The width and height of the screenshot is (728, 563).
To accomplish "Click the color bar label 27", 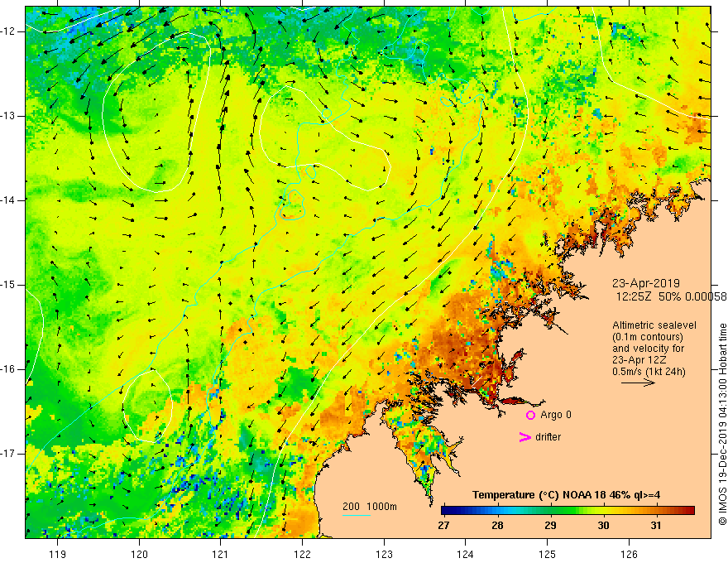I will tap(444, 526).
